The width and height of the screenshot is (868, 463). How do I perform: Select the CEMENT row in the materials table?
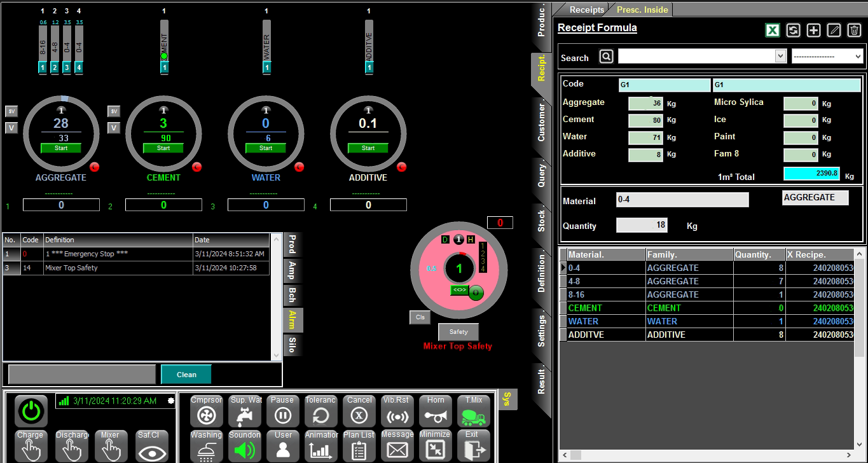pos(708,308)
